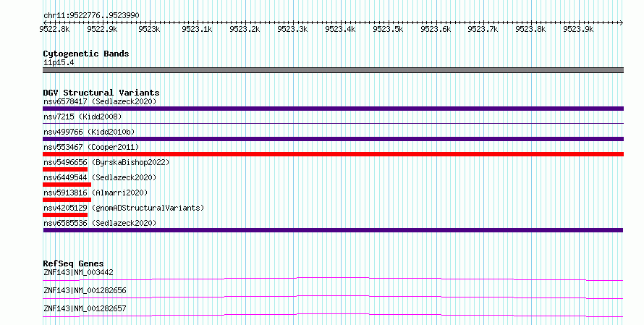Image resolution: width=644 pixels, height=325 pixels.
Task: Click the thin purple line for nsv7215
Action: click(x=333, y=123)
